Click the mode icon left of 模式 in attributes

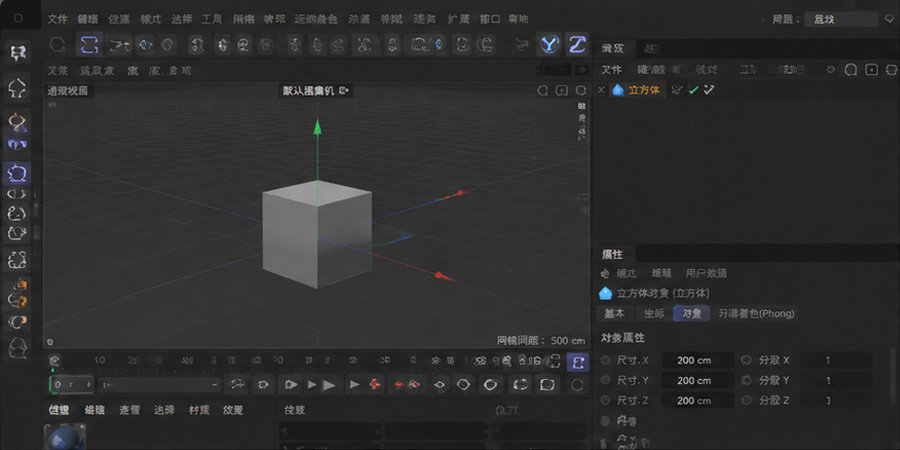(605, 273)
